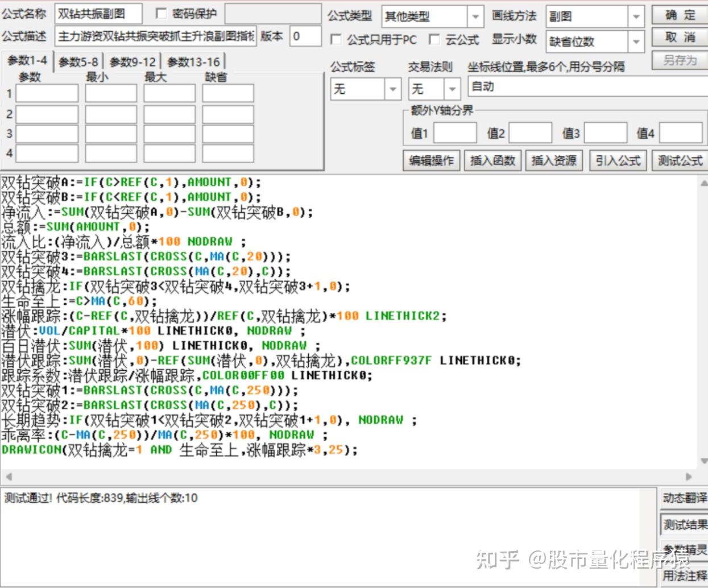Click the 总额 formula line
The width and height of the screenshot is (708, 588).
click(76, 227)
